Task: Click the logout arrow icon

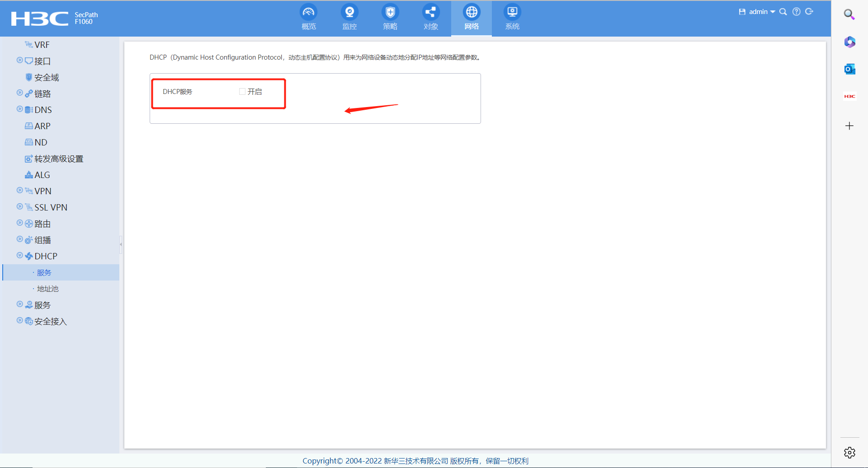Action: (x=809, y=12)
